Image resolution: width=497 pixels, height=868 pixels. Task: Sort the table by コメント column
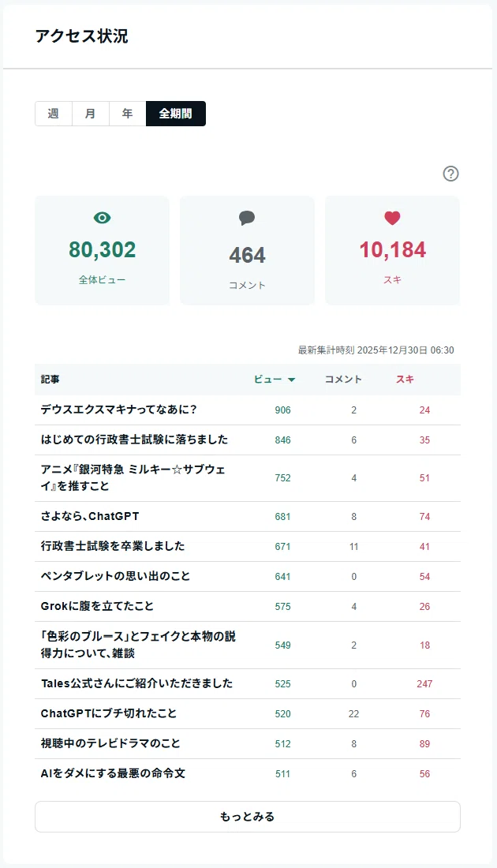(343, 380)
